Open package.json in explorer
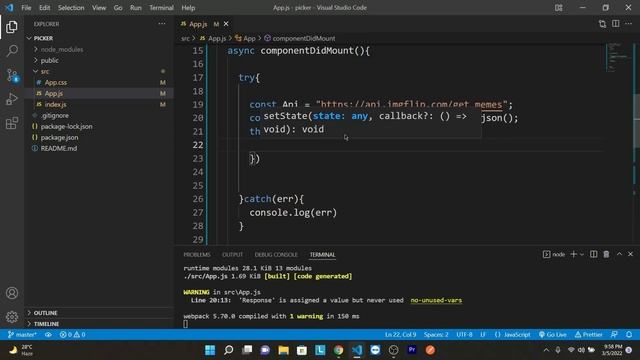Image resolution: width=640 pixels, height=360 pixels. pos(99,138)
